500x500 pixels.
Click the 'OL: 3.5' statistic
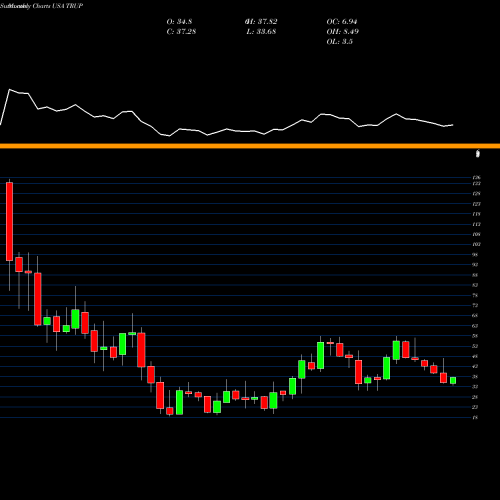coord(340,42)
